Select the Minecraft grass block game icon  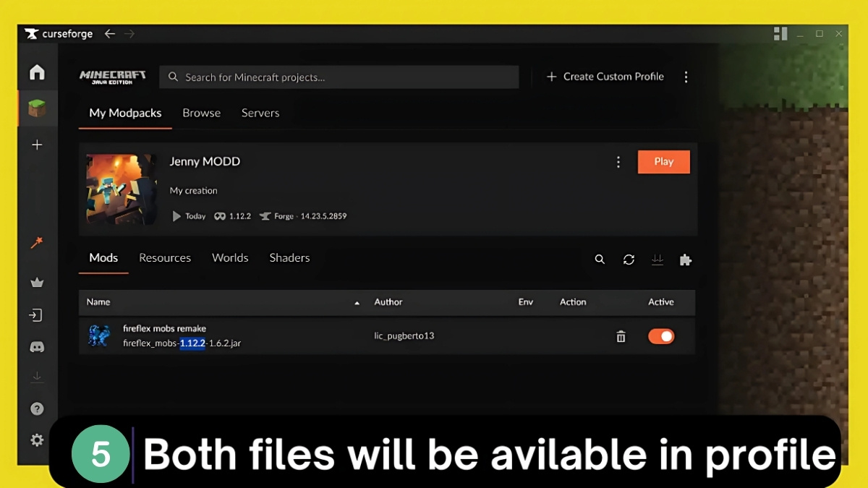coord(37,108)
